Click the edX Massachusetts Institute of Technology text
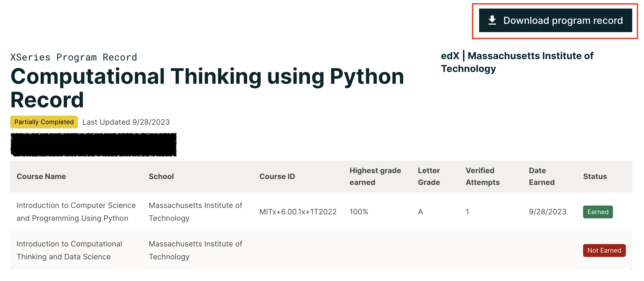 click(517, 62)
